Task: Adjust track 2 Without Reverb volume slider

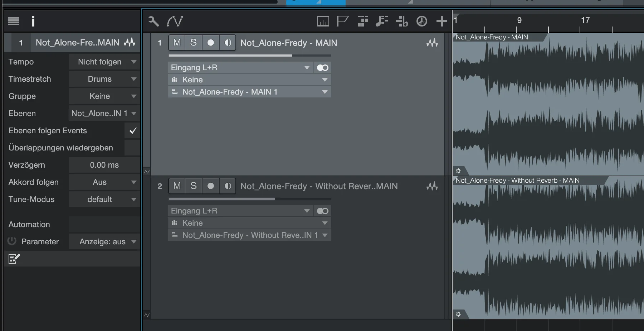Action: (x=250, y=199)
